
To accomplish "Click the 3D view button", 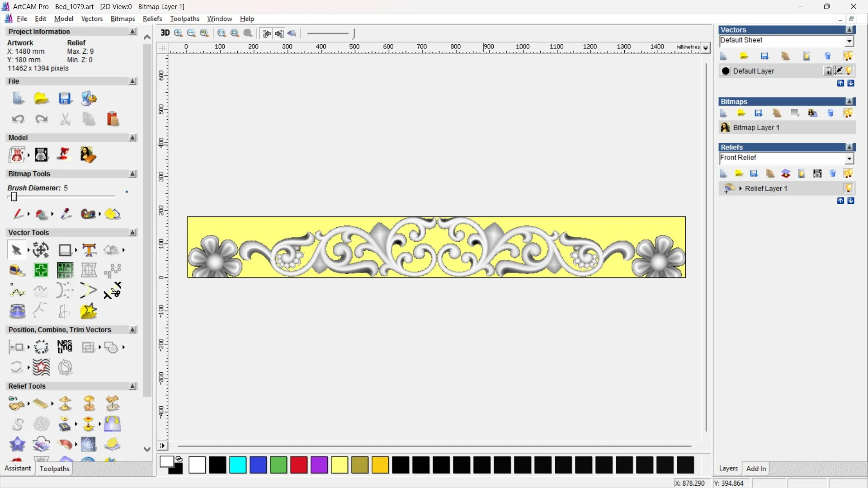I will [x=165, y=33].
